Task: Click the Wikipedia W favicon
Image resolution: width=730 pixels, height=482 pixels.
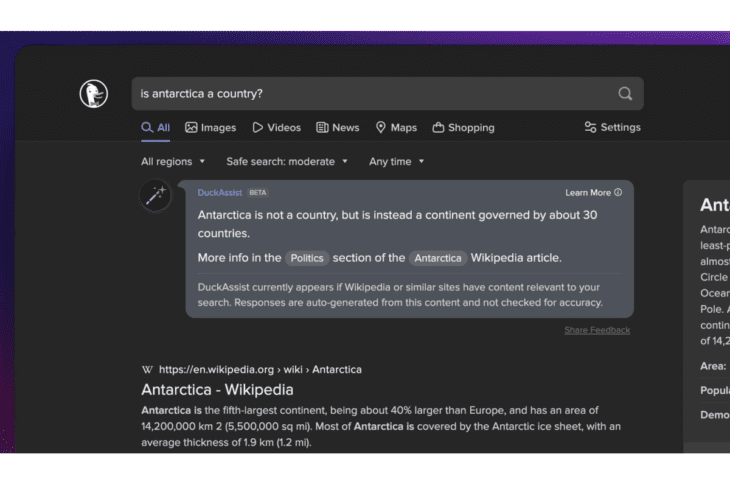Action: click(147, 370)
